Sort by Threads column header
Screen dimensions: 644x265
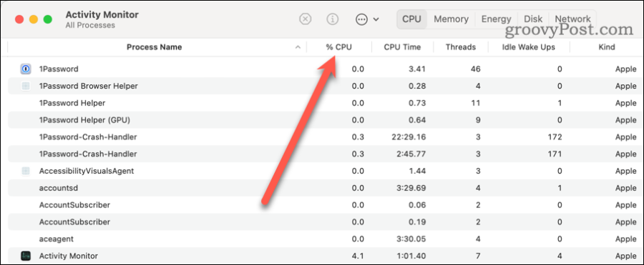pyautogui.click(x=461, y=47)
